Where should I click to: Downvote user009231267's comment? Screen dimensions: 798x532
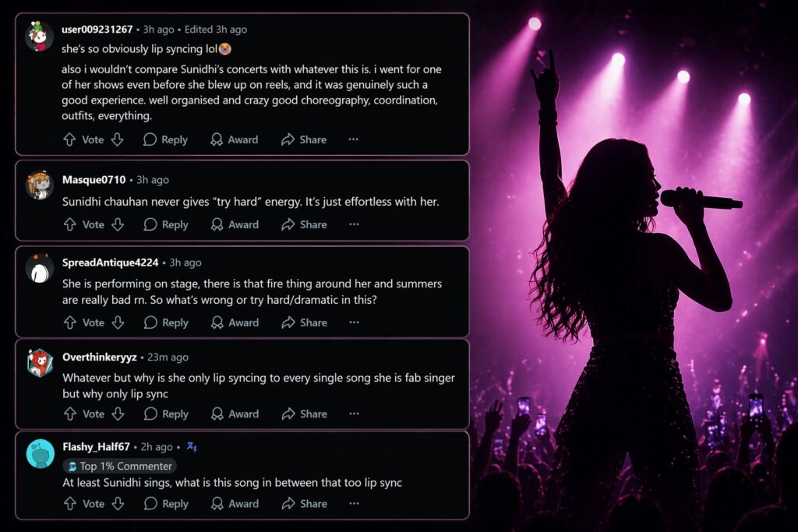pos(117,139)
